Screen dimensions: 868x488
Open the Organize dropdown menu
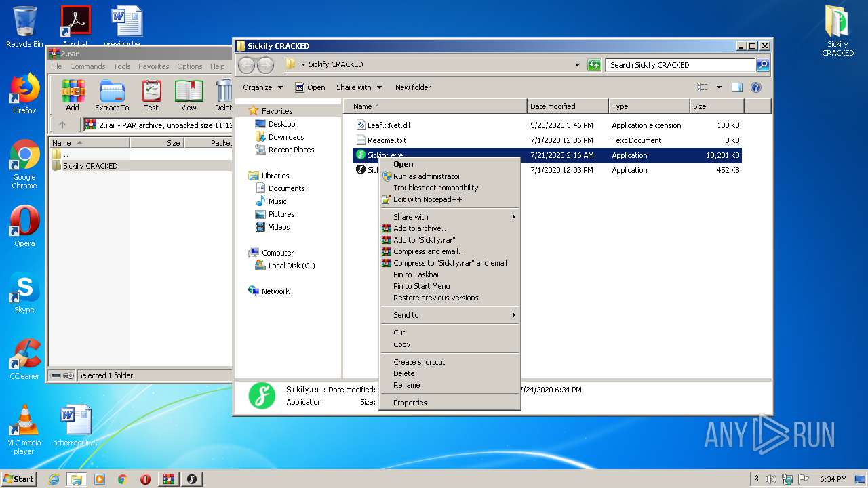262,87
